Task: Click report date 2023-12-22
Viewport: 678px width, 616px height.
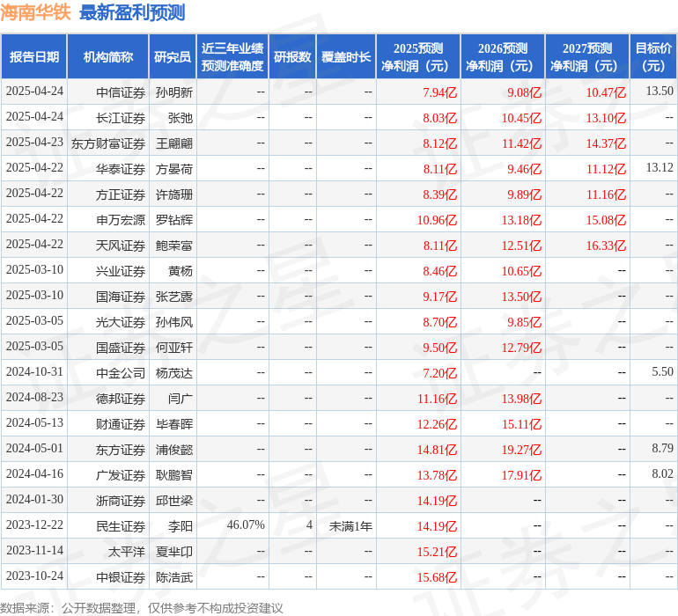Action: [x=34, y=524]
